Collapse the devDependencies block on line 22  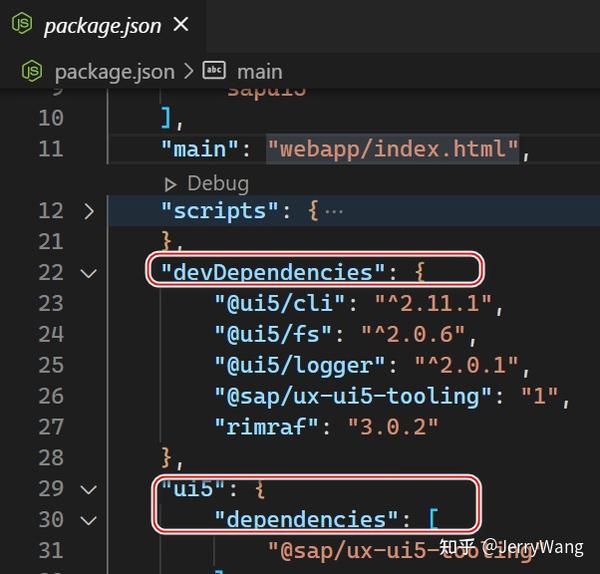(x=89, y=274)
